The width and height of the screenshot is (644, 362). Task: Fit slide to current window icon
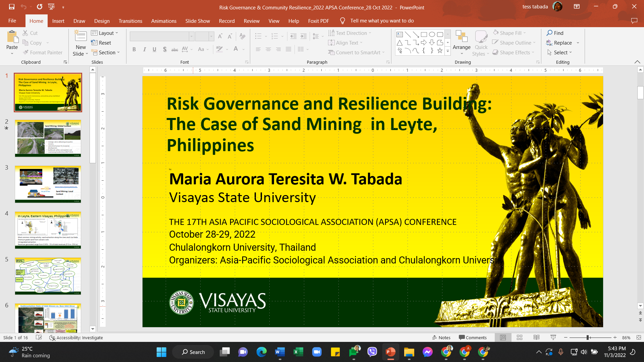coord(639,338)
